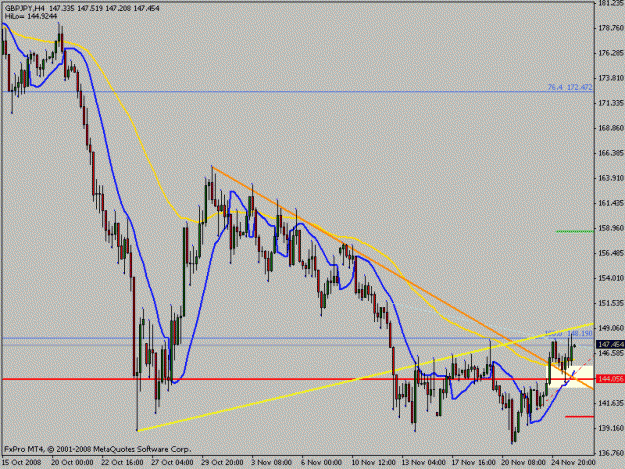
Task: Click the 178.760 price axis label
Action: pos(611,28)
